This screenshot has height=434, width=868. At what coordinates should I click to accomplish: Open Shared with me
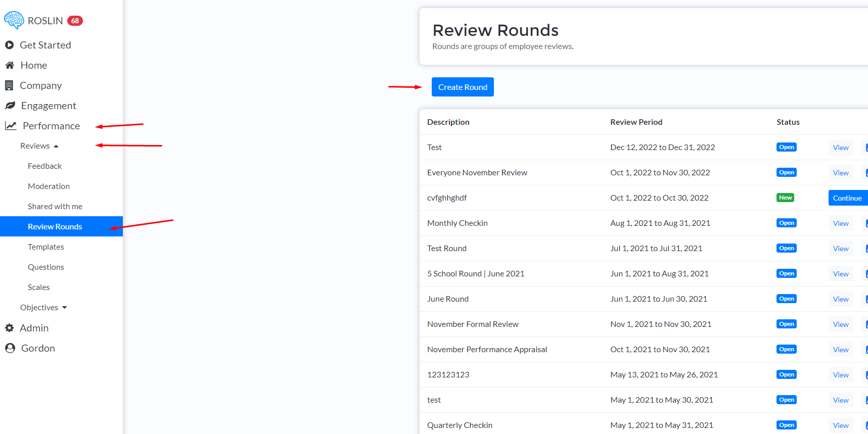[55, 207]
